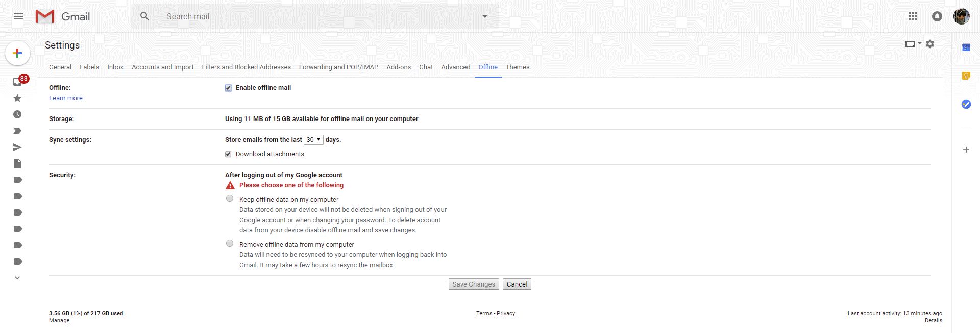Click '3.56 GB (1%) of 217 GB used'

click(x=86, y=314)
